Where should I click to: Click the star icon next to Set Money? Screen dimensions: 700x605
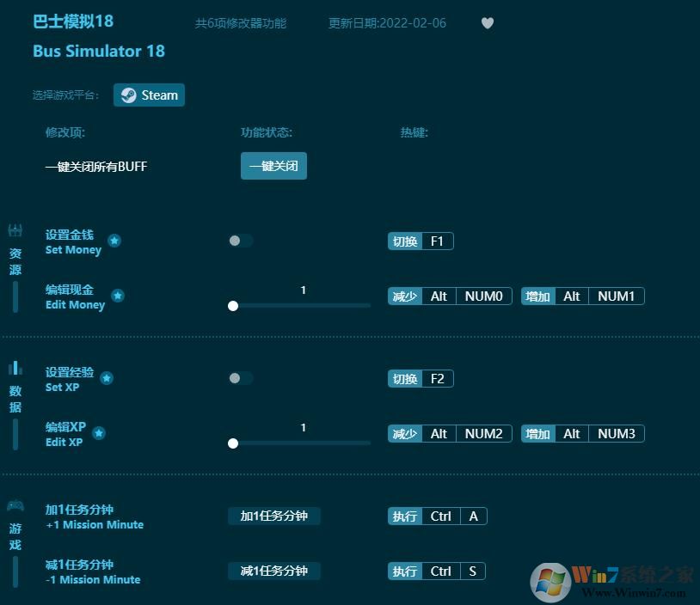coord(114,241)
